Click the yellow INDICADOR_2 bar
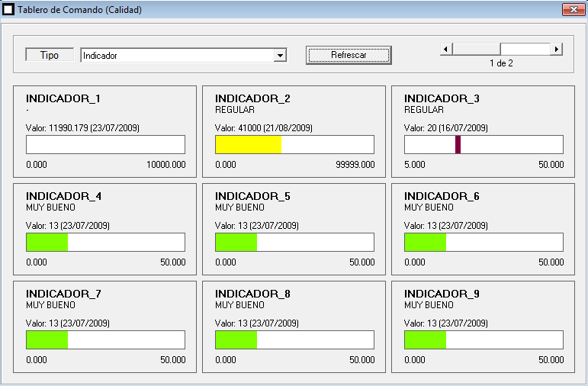The height and width of the screenshot is (386, 588). [x=249, y=145]
